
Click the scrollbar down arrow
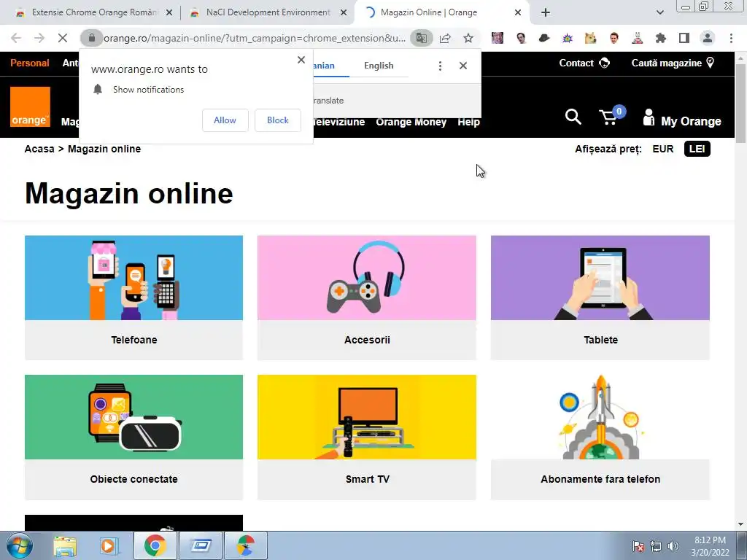740,524
